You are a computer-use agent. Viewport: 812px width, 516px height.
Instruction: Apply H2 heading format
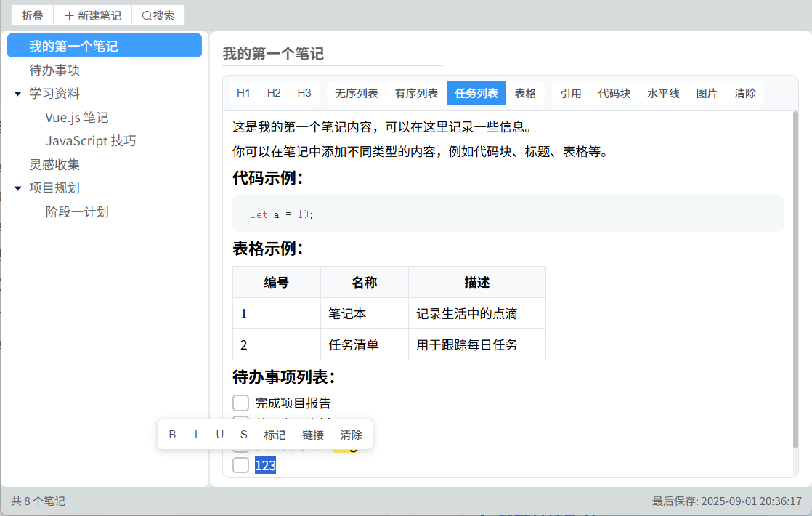point(274,93)
